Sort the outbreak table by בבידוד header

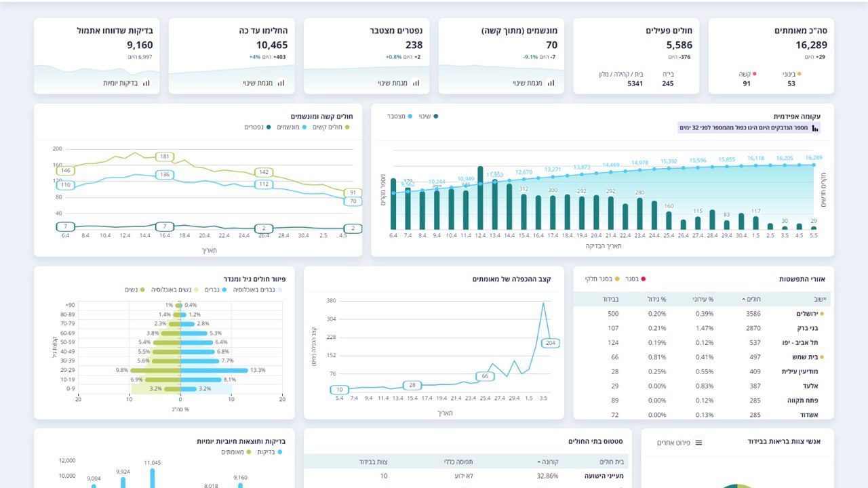[x=610, y=299]
